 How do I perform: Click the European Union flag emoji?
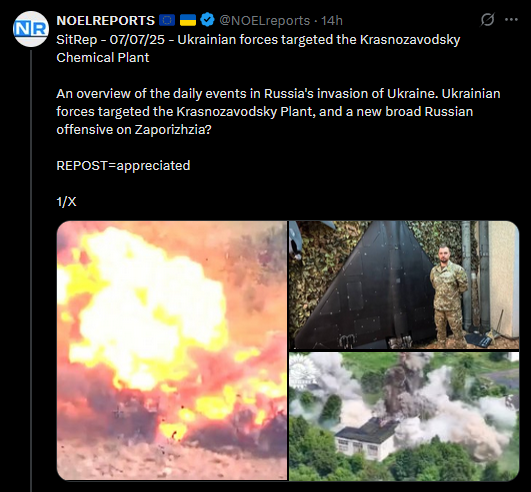(x=167, y=21)
